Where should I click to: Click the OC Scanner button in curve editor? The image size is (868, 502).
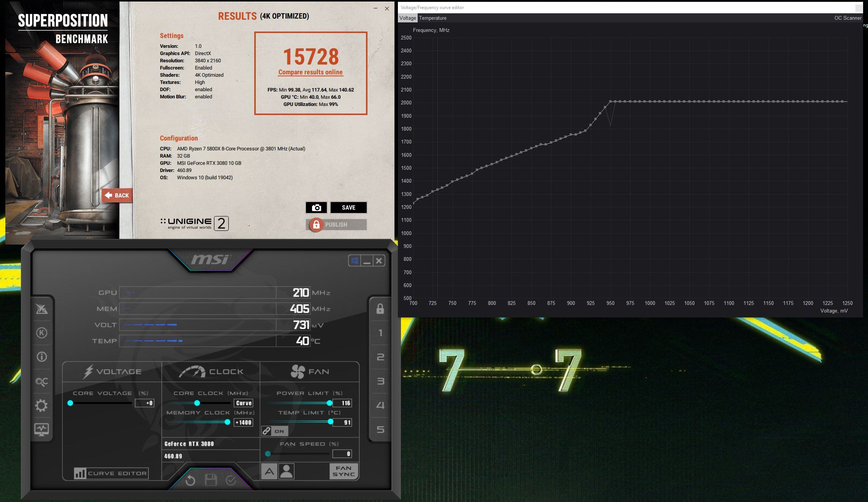(847, 18)
